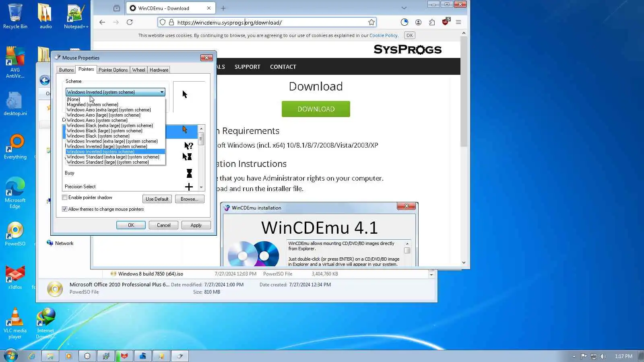Open Windows Media Player from the taskbar
Image resolution: width=644 pixels, height=362 pixels.
pyautogui.click(x=68, y=356)
